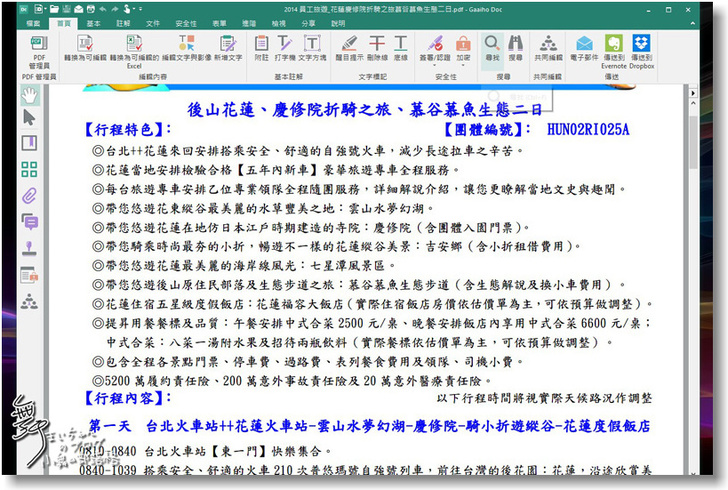Switch to the 表單 tab
The width and height of the screenshot is (728, 490).
point(219,23)
